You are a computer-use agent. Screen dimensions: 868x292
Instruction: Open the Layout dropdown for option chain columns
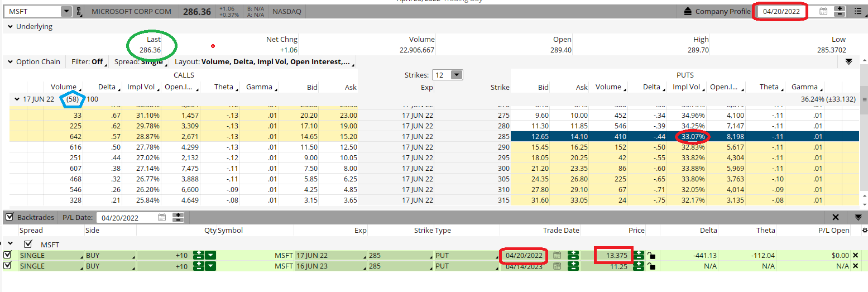click(265, 61)
